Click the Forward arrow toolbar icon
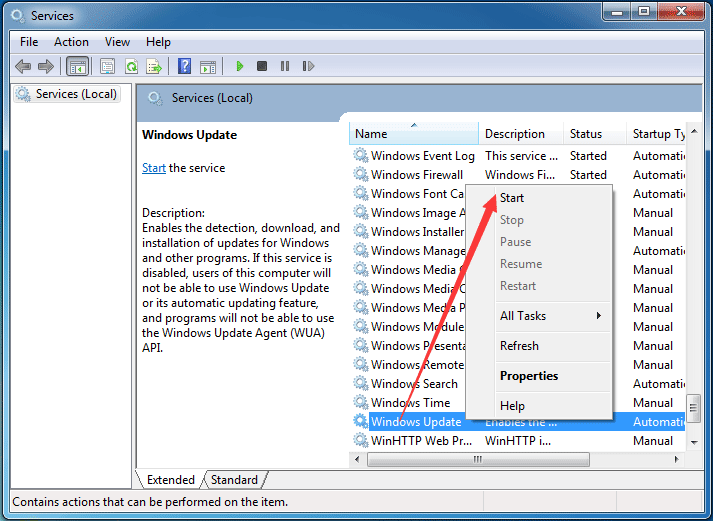This screenshot has width=713, height=521. point(45,66)
